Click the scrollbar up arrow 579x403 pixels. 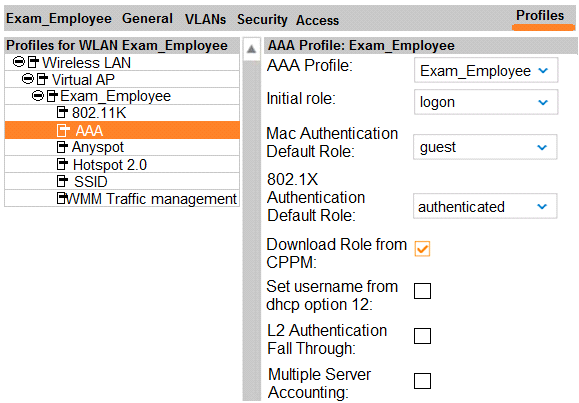tap(251, 48)
